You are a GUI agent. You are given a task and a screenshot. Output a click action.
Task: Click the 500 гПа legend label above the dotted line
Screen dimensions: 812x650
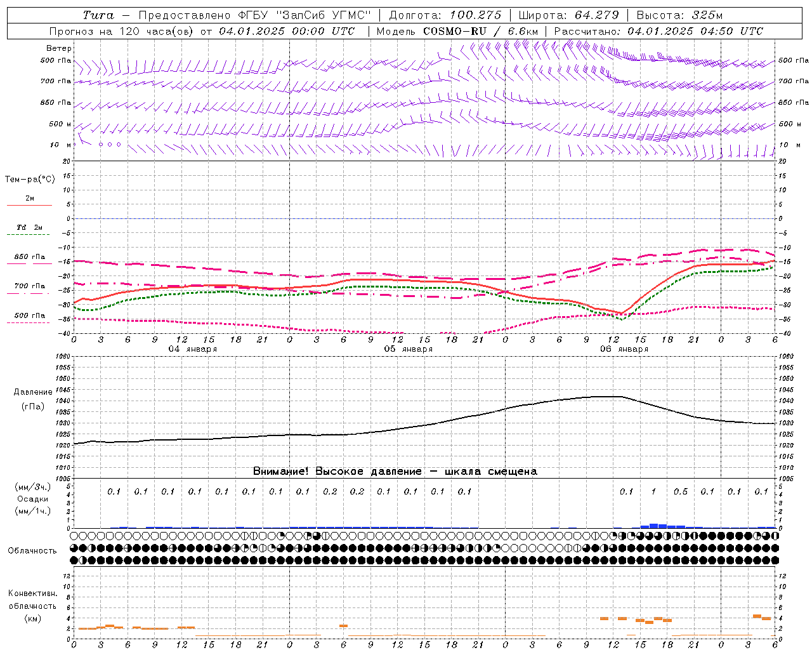coord(30,315)
